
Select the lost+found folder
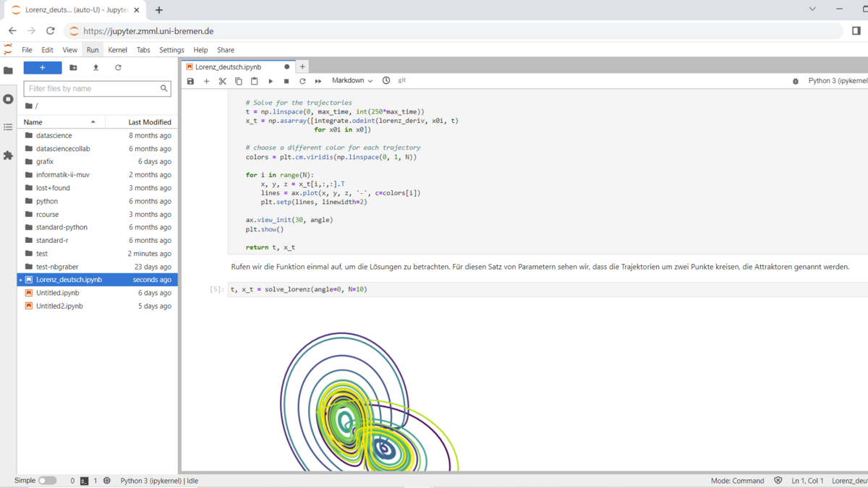point(98,188)
